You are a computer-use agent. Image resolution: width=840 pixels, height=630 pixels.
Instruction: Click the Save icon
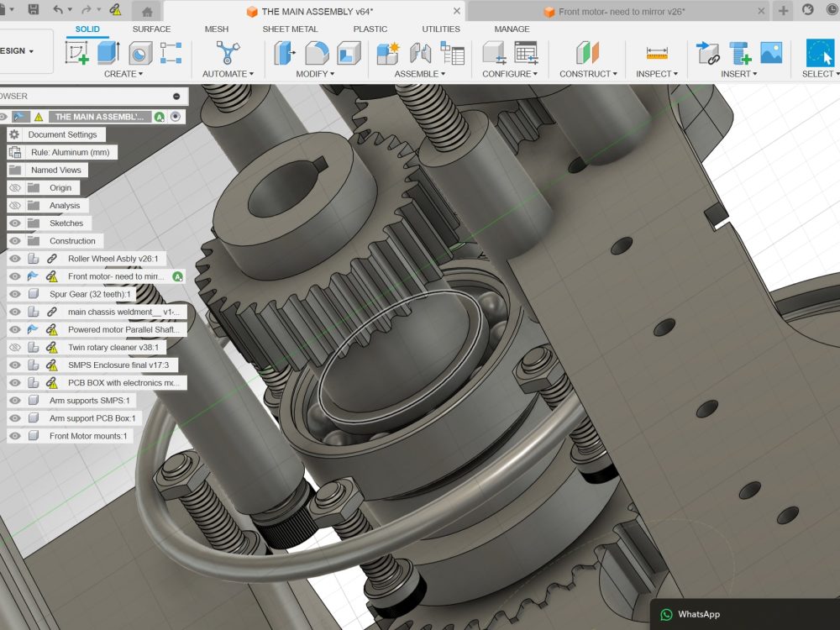(34, 9)
